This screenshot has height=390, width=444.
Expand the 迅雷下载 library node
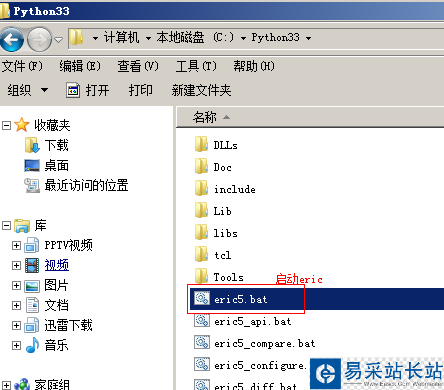coord(16,326)
